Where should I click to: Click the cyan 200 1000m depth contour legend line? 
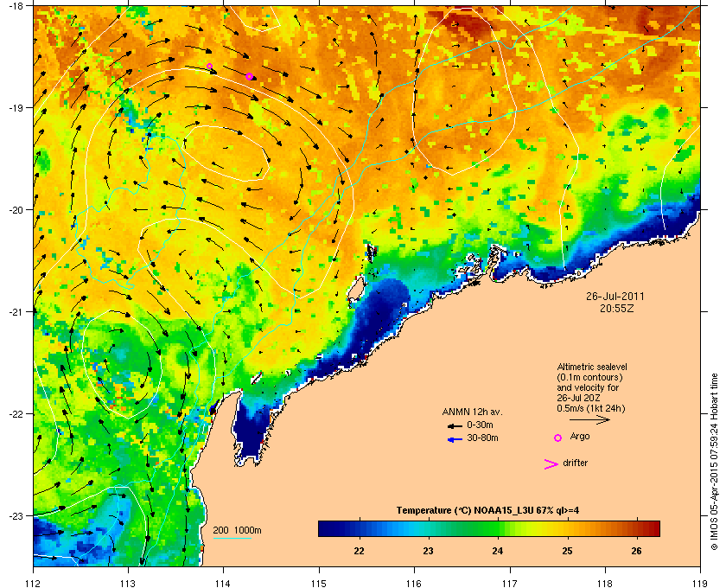pos(232,539)
